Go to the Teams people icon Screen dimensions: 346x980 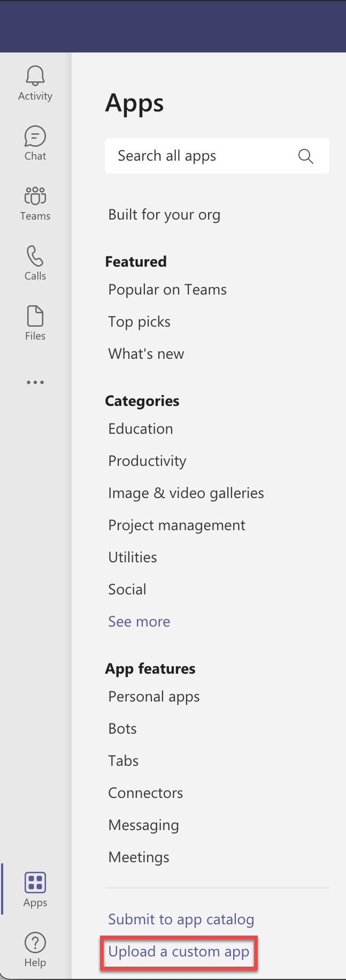pos(35,196)
